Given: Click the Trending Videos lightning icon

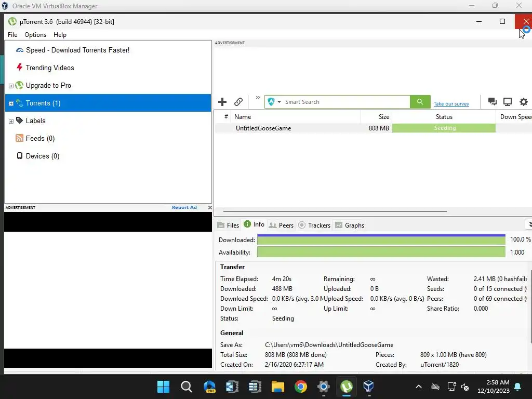Looking at the screenshot, I should click(x=20, y=68).
